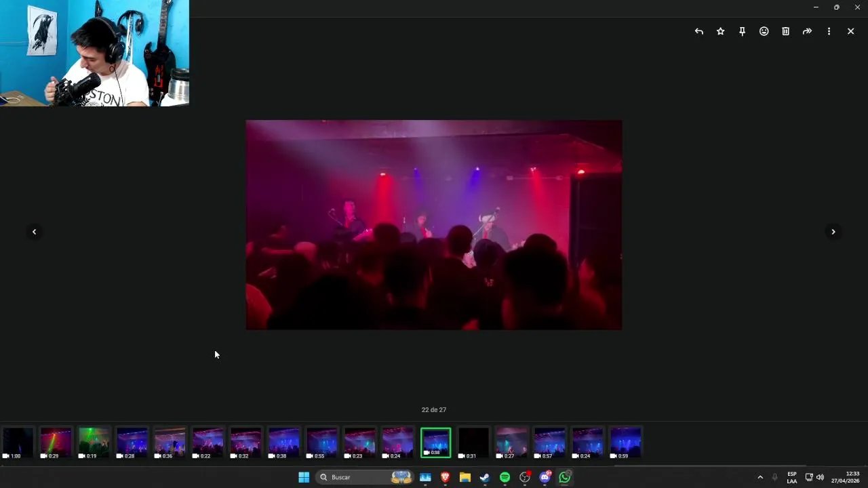868x488 pixels.
Task: Open File Explorer from the taskbar
Action: tap(465, 477)
